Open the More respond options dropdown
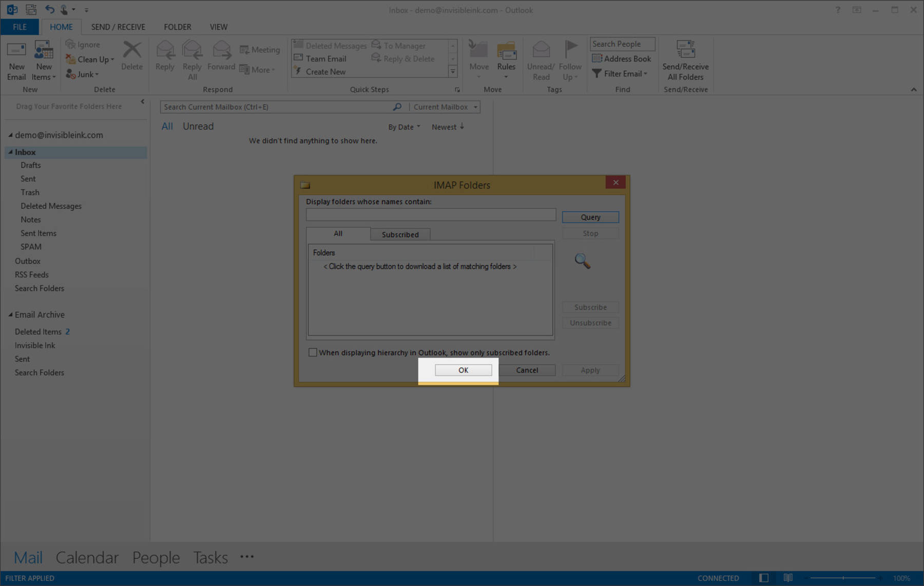This screenshot has height=586, width=924. coord(257,70)
